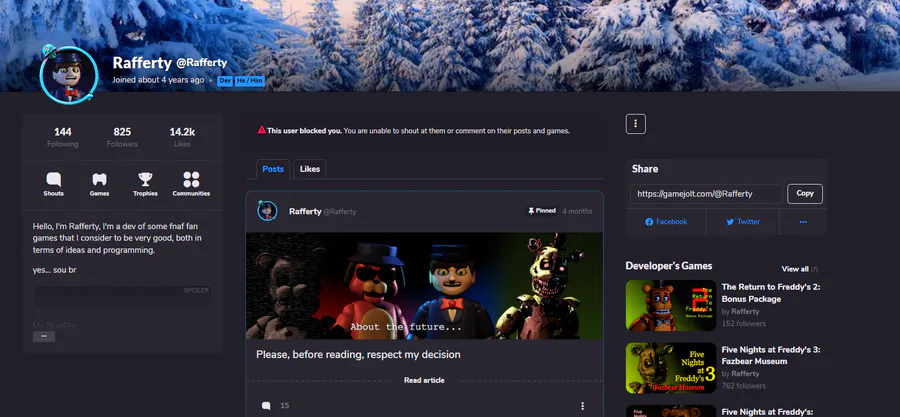This screenshot has width=900, height=417.
Task: Click the Pinned label on post
Action: click(x=542, y=211)
